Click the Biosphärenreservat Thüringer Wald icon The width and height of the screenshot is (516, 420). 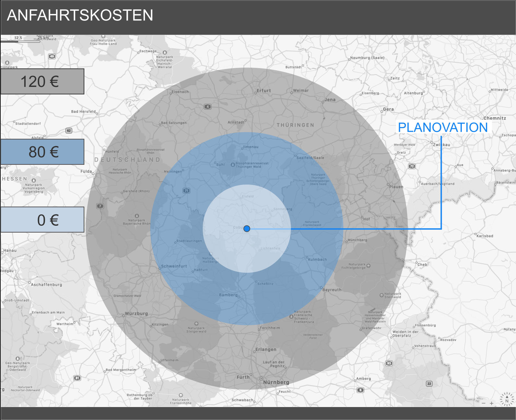(x=233, y=165)
